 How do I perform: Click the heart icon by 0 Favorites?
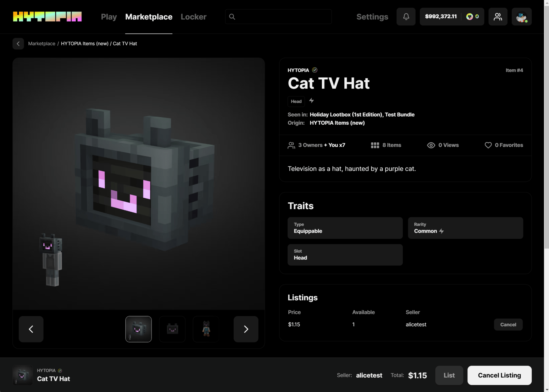(488, 145)
